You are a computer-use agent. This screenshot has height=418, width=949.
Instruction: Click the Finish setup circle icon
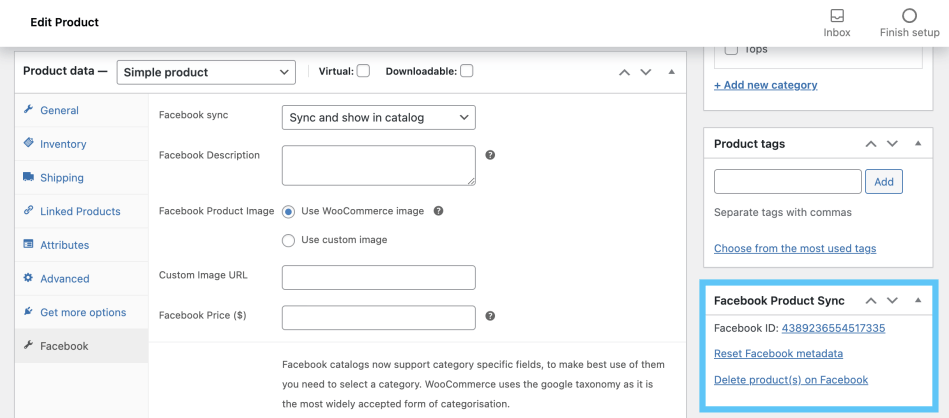tap(909, 16)
